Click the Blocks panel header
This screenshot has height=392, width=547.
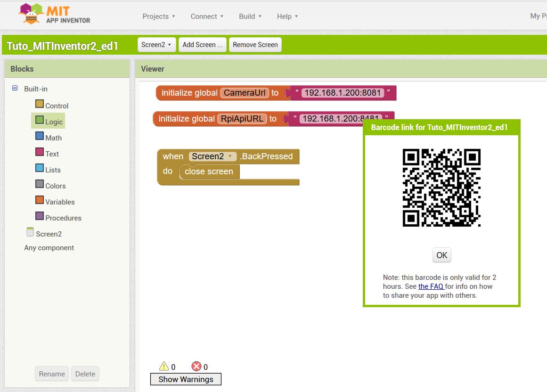click(67, 69)
